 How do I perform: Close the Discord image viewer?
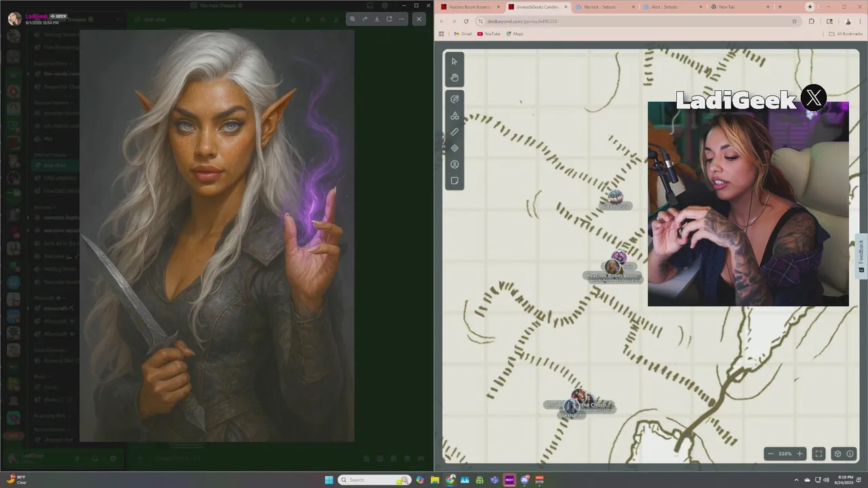pyautogui.click(x=418, y=19)
